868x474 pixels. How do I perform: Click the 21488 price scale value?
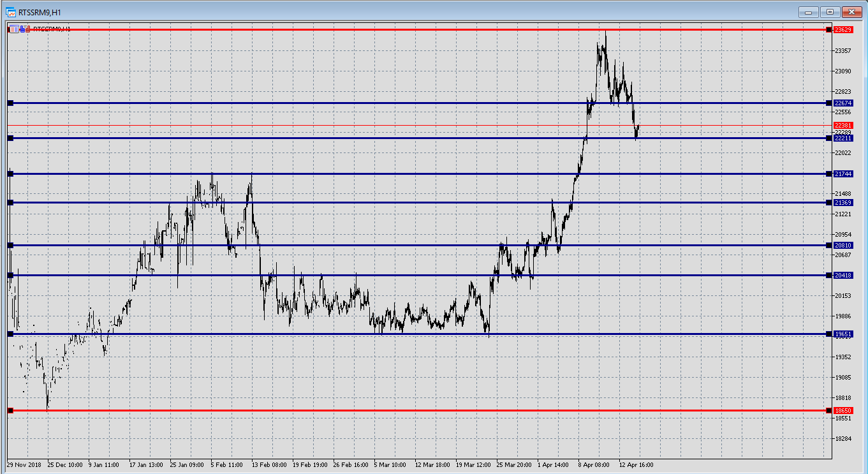pos(843,193)
